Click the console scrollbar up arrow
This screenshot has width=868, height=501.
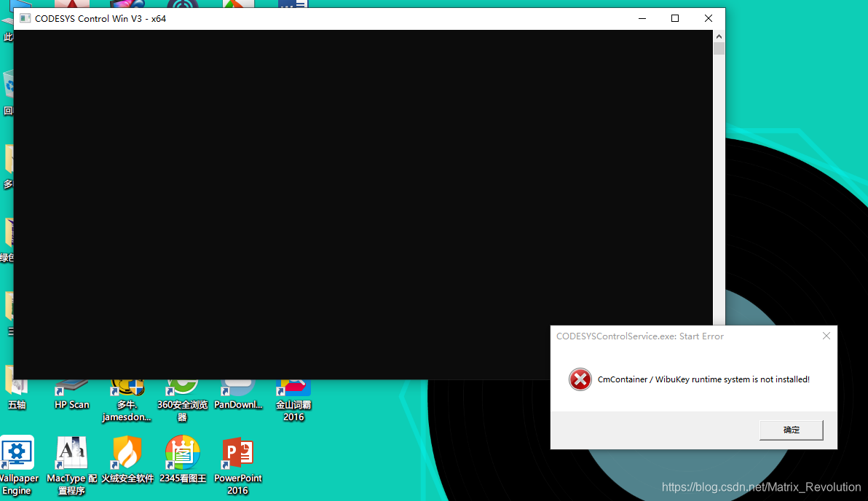click(x=719, y=36)
